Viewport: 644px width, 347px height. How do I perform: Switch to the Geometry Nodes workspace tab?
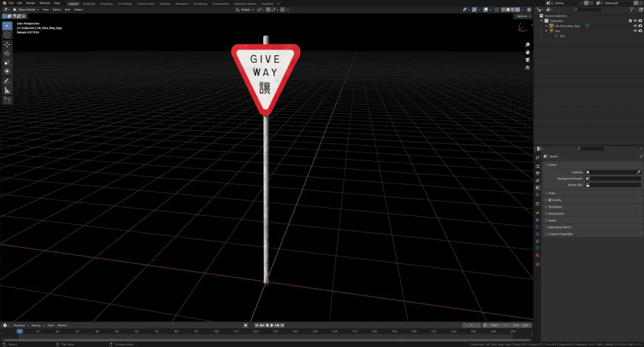[x=245, y=4]
